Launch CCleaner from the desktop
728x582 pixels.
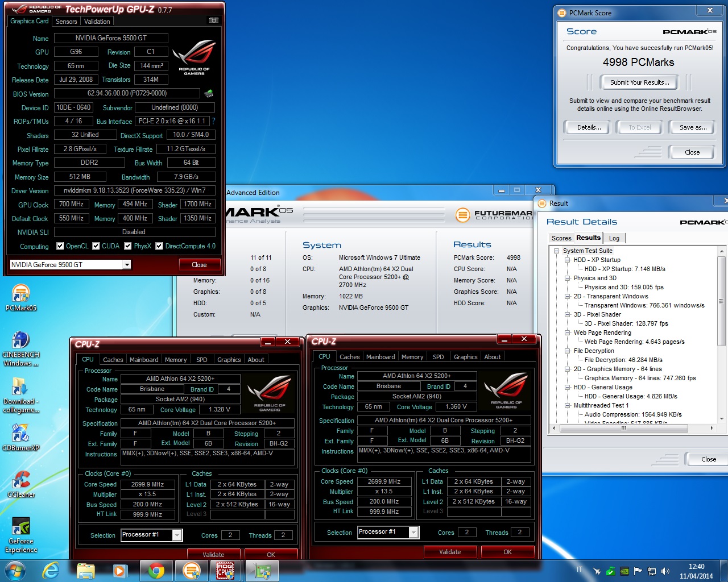coord(21,484)
